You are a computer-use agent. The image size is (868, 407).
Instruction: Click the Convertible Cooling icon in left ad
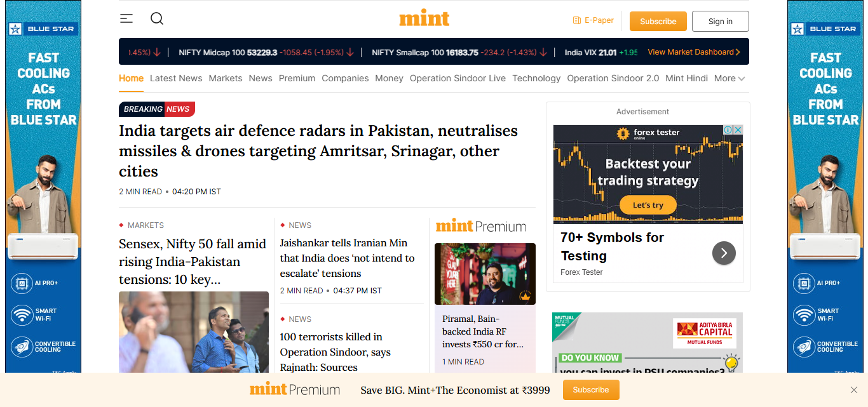coord(22,347)
